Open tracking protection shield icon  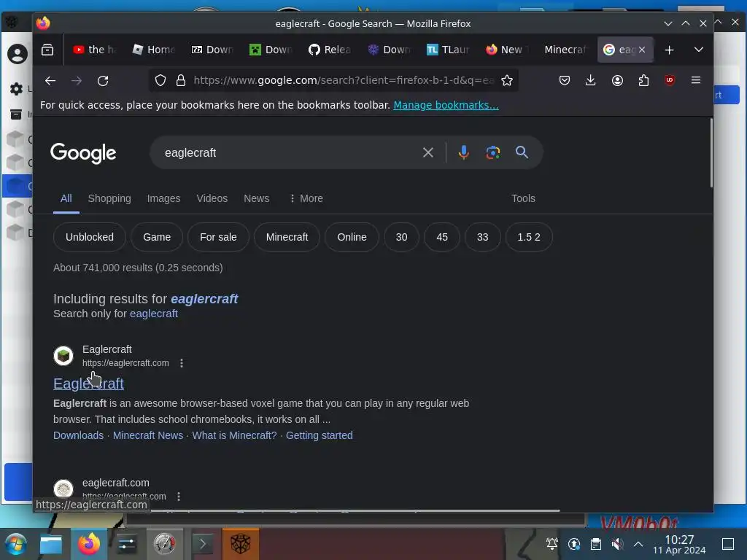160,80
